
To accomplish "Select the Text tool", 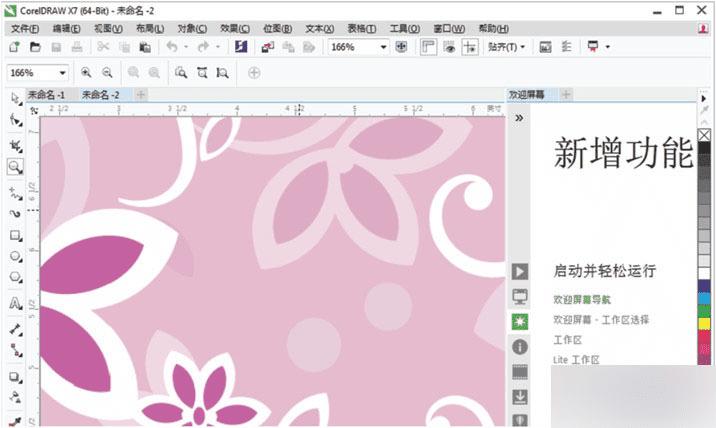I will (16, 303).
